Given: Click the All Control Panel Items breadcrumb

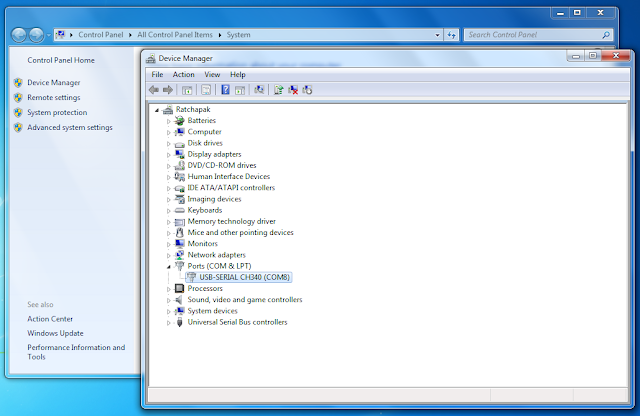Looking at the screenshot, I should [x=175, y=35].
